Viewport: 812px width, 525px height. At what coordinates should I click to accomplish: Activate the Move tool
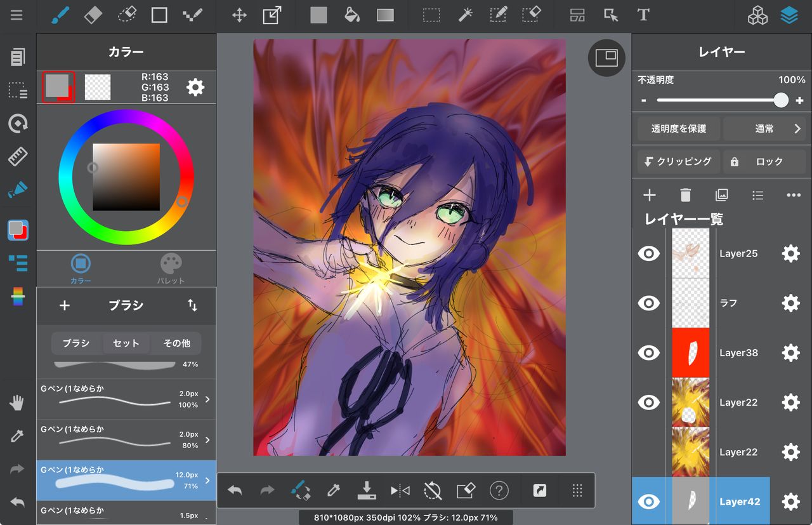tap(239, 15)
